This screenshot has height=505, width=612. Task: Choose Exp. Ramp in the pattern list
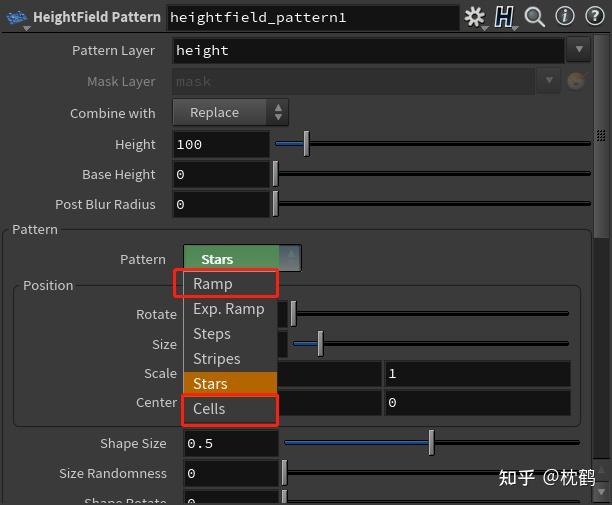click(228, 309)
